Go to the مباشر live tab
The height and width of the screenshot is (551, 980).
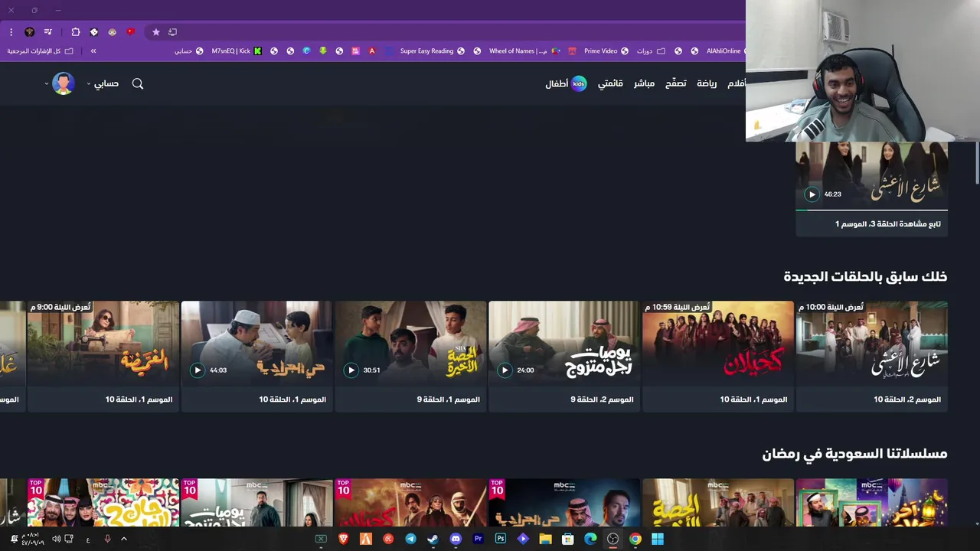coord(644,83)
